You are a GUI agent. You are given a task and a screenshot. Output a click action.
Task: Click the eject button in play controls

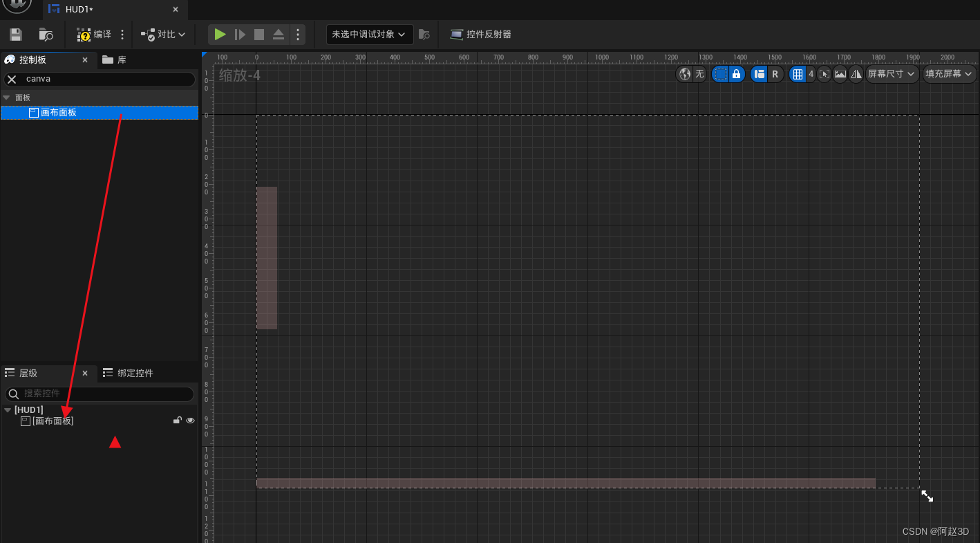(279, 35)
